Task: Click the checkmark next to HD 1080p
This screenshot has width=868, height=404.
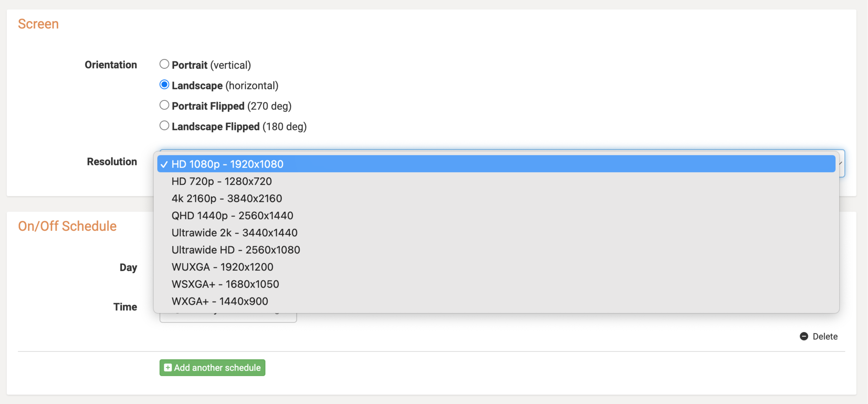Action: pos(164,164)
